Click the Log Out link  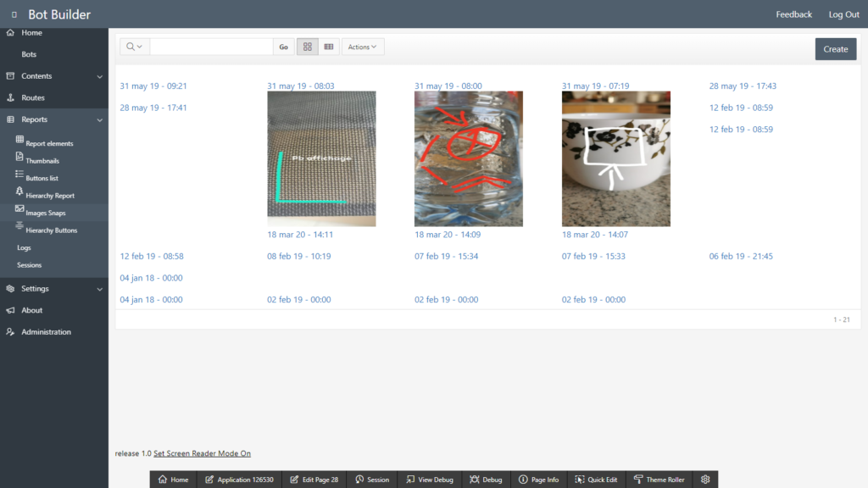[x=843, y=14]
